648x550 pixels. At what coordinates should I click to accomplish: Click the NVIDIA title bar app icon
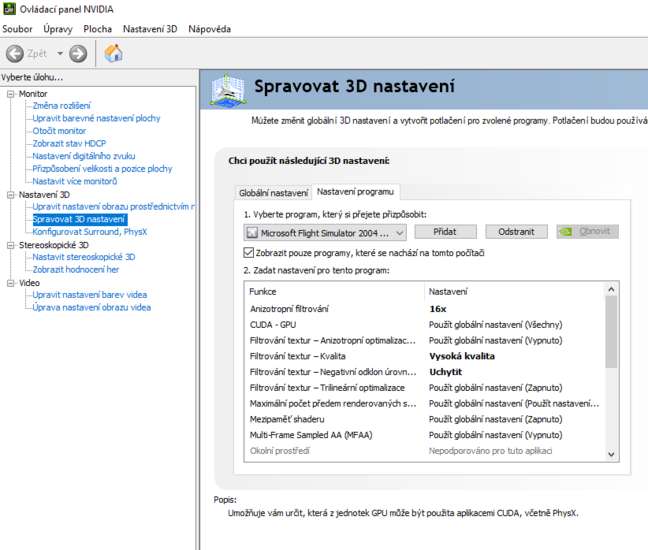pos(9,9)
